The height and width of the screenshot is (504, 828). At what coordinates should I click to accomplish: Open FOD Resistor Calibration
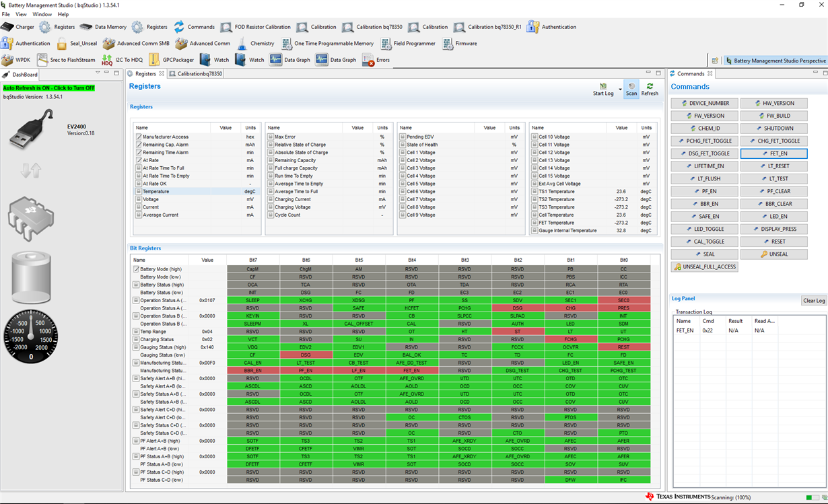[255, 27]
